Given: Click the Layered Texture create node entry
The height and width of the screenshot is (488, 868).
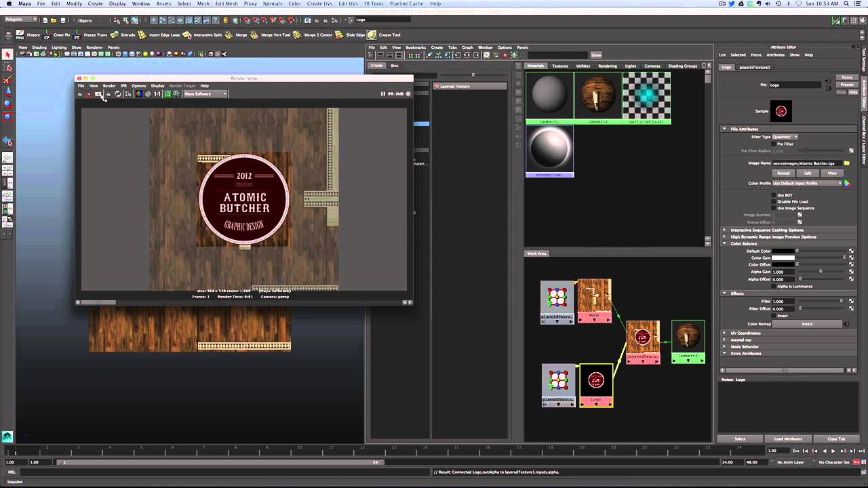Looking at the screenshot, I should pyautogui.click(x=469, y=86).
